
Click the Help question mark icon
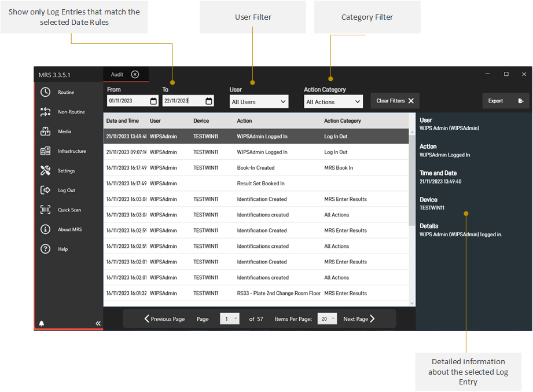pos(46,249)
